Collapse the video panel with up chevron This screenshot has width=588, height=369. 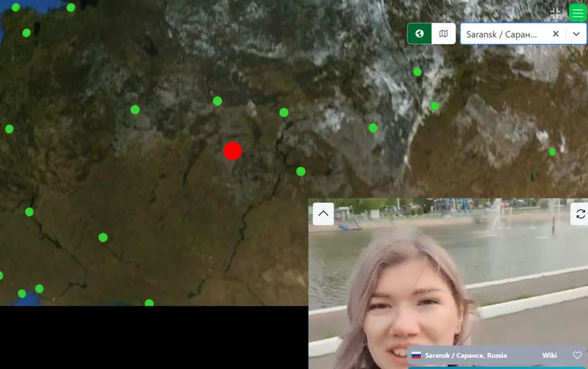pyautogui.click(x=323, y=214)
